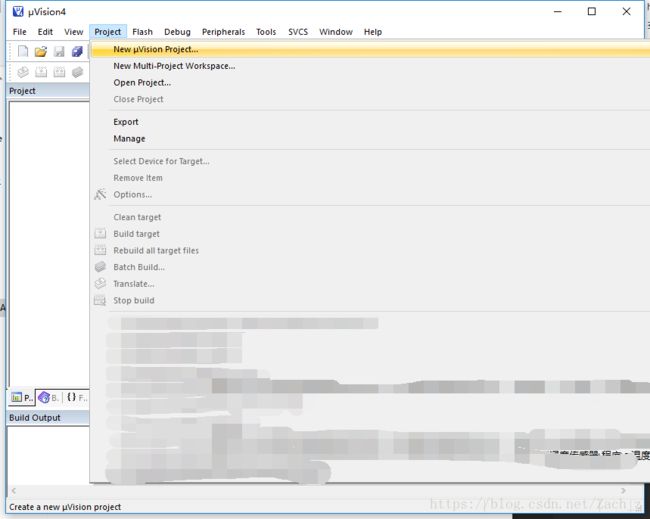
Task: Choose New Multi-Project Workspace...
Action: tap(370, 66)
